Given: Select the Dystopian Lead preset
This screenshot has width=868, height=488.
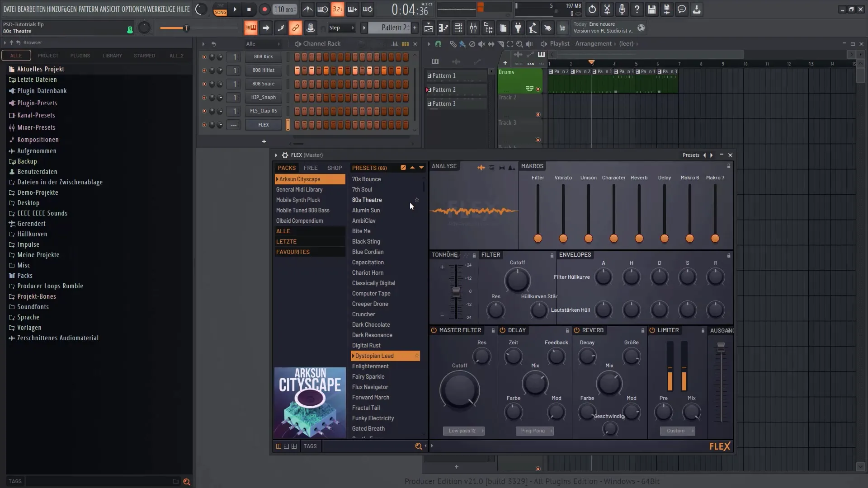Looking at the screenshot, I should click(x=374, y=356).
